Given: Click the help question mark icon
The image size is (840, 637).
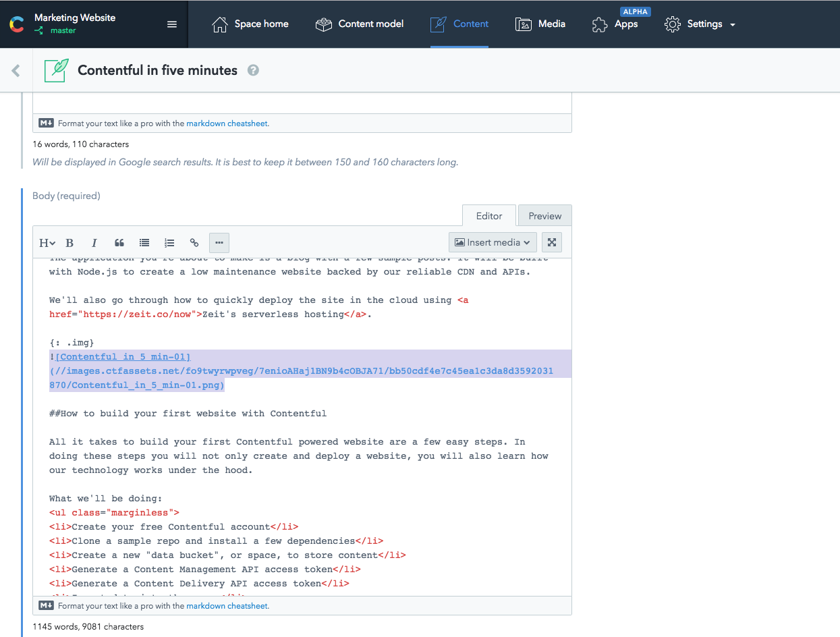Looking at the screenshot, I should pos(253,70).
